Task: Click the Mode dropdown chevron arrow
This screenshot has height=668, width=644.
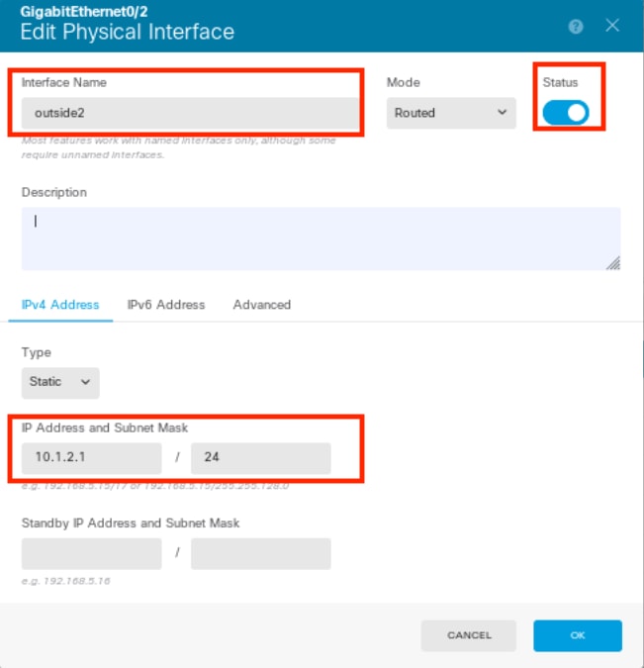Action: [x=503, y=113]
